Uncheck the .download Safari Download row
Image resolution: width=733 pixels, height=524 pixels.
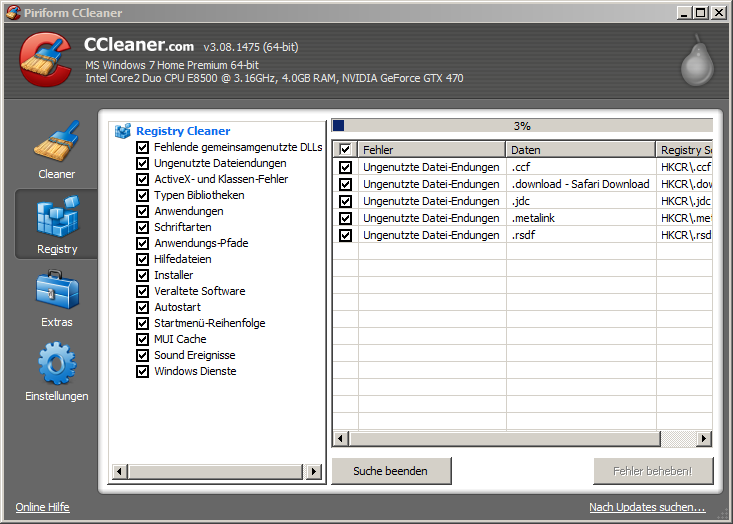tap(345, 184)
